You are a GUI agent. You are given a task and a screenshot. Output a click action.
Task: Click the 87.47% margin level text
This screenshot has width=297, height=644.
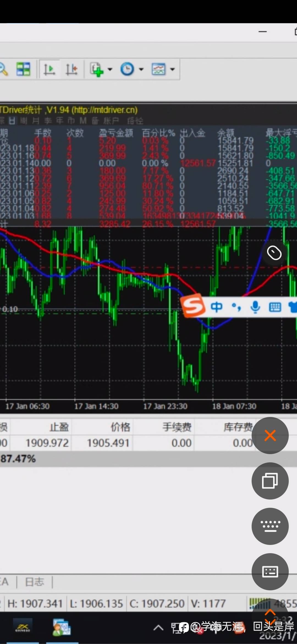coord(18,459)
